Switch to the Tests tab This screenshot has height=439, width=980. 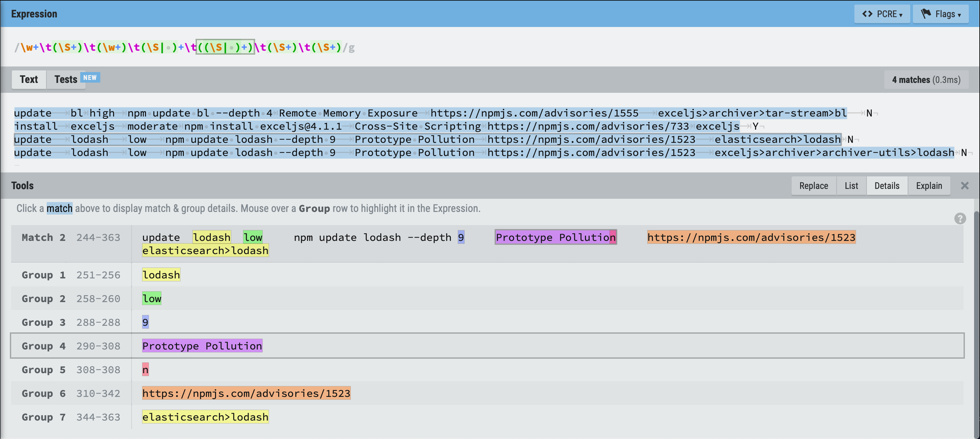coord(65,80)
